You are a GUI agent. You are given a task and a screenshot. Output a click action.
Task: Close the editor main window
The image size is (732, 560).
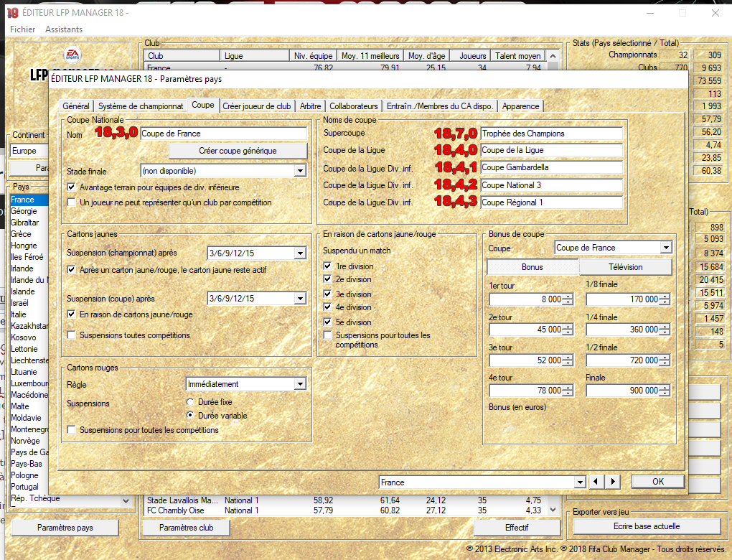[x=715, y=13]
